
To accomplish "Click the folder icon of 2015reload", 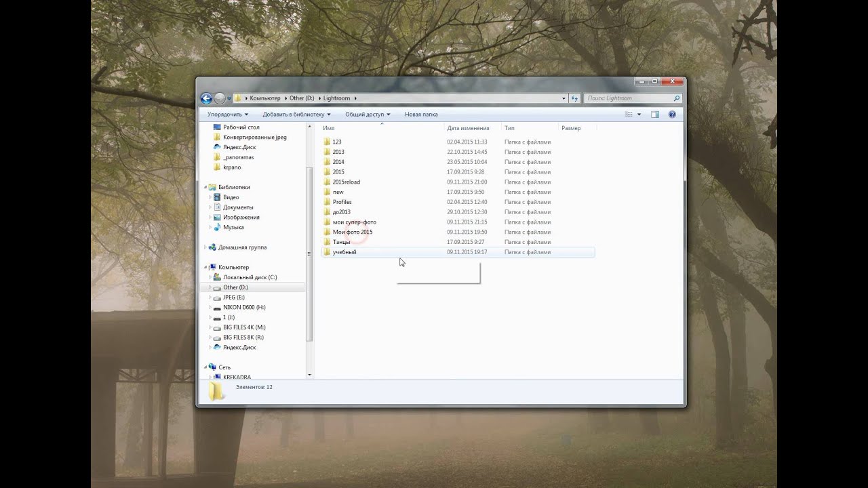I will [327, 182].
